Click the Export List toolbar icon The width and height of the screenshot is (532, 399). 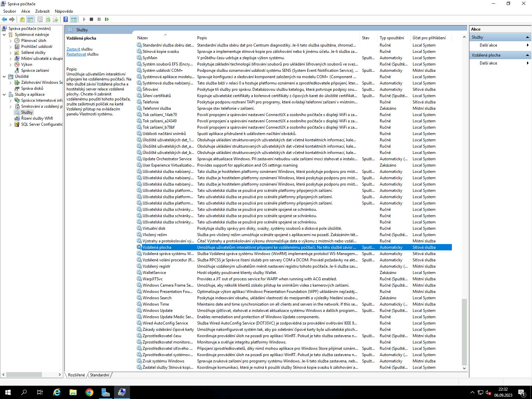(x=56, y=19)
